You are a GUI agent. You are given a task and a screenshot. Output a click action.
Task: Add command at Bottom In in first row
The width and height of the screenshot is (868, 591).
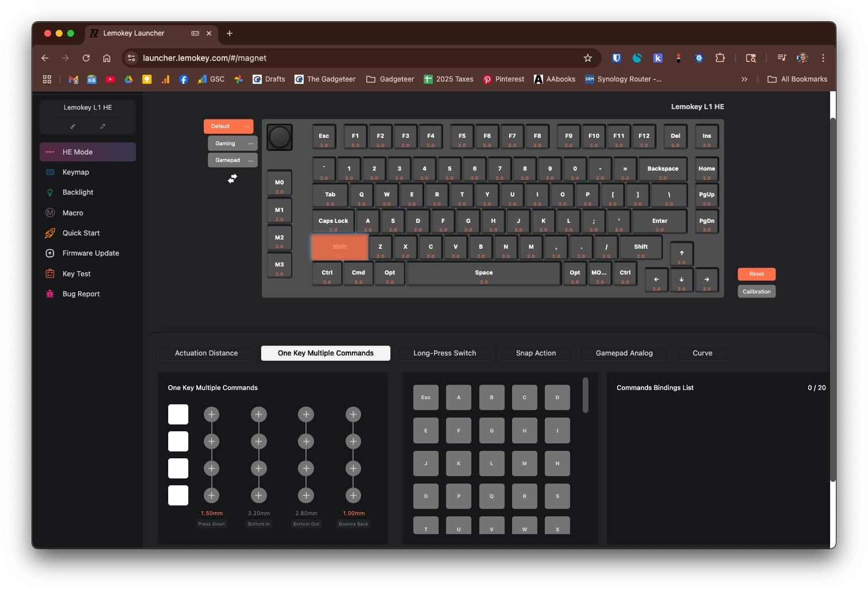[x=258, y=415]
